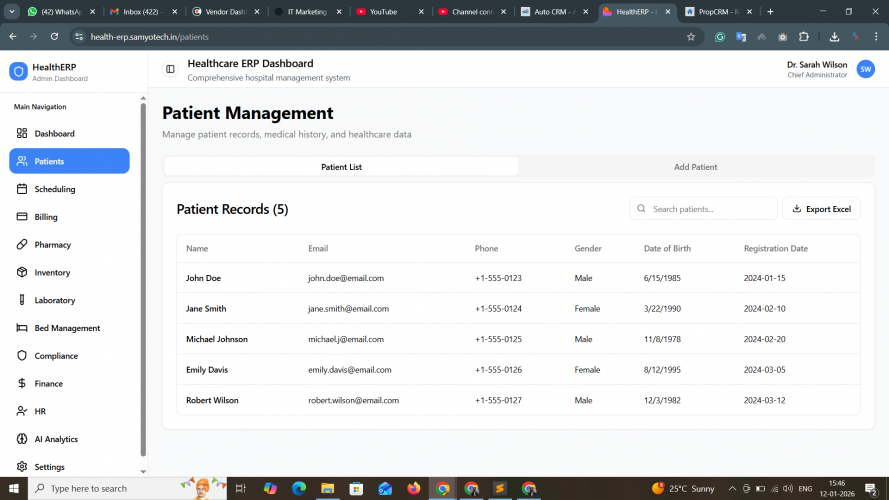
Task: View site information icon in address bar
Action: point(79,37)
